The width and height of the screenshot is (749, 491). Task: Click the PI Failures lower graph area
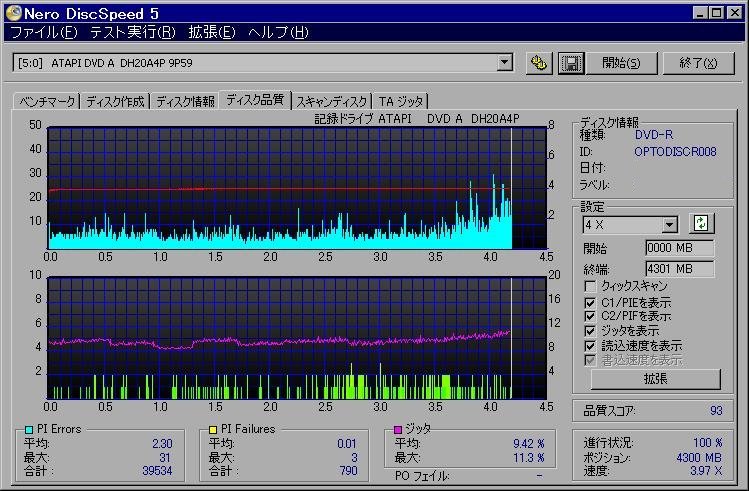pos(297,338)
